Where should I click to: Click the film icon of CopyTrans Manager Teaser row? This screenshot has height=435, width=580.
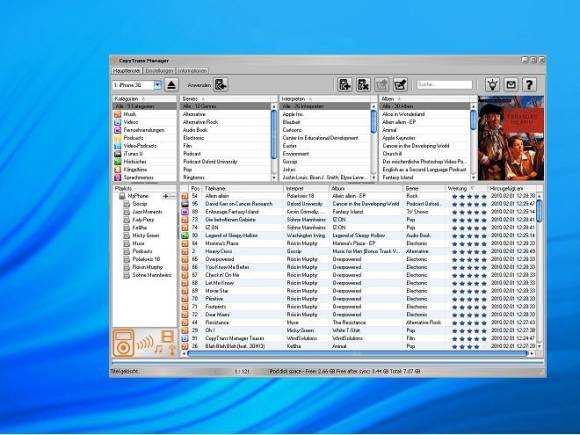coord(185,338)
